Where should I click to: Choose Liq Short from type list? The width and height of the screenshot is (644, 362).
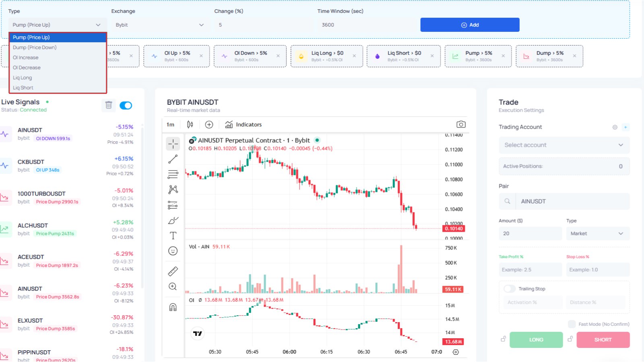58,88
